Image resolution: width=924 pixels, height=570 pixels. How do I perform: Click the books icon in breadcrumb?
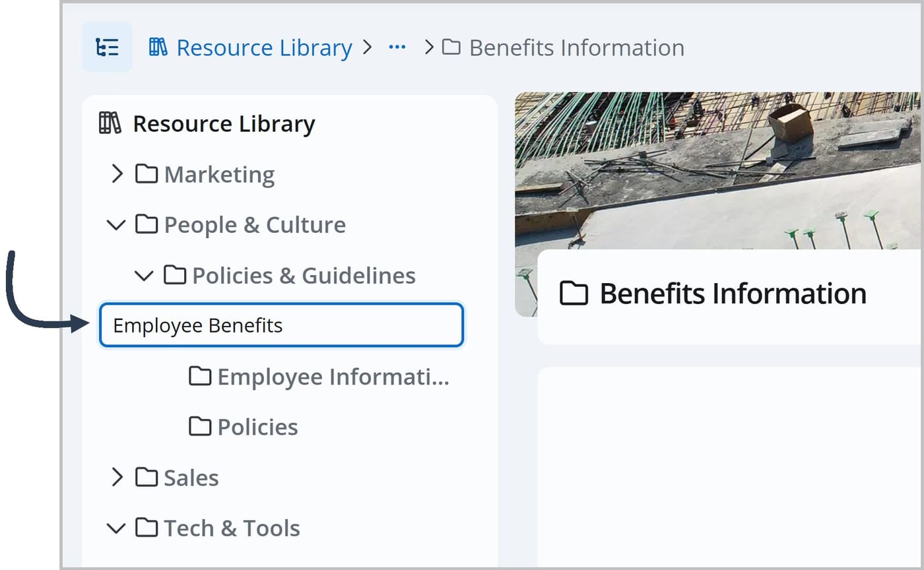(x=158, y=47)
